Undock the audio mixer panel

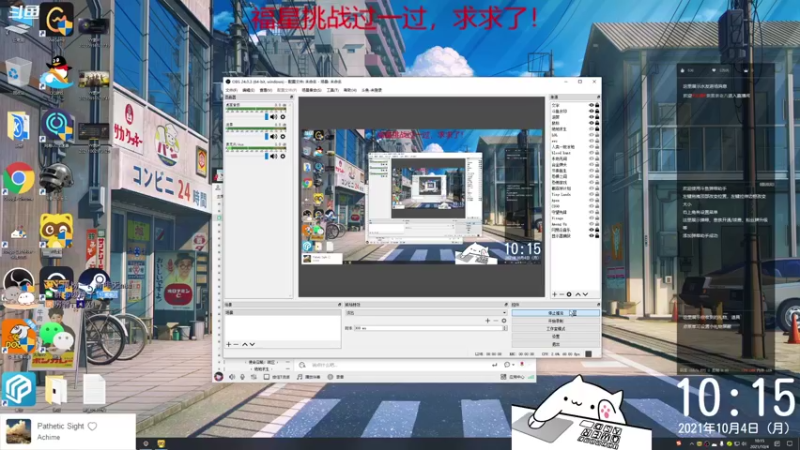[291, 97]
